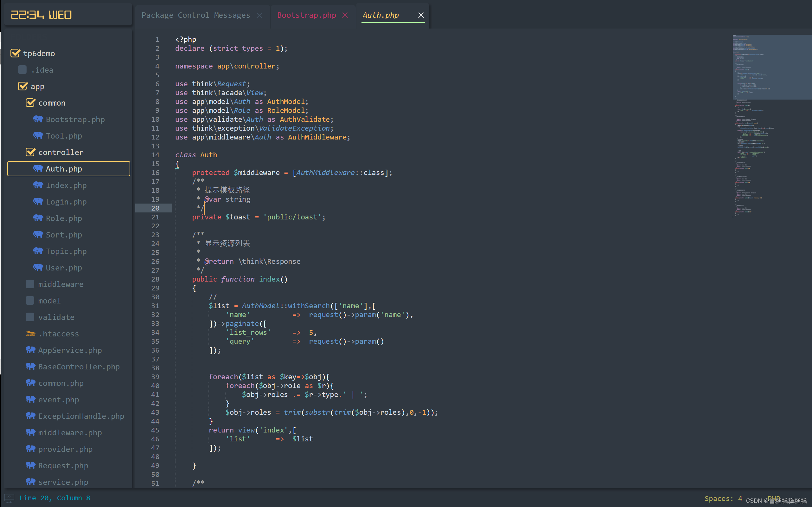The image size is (812, 507).
Task: Close the Bootstrap.php tab
Action: (345, 15)
